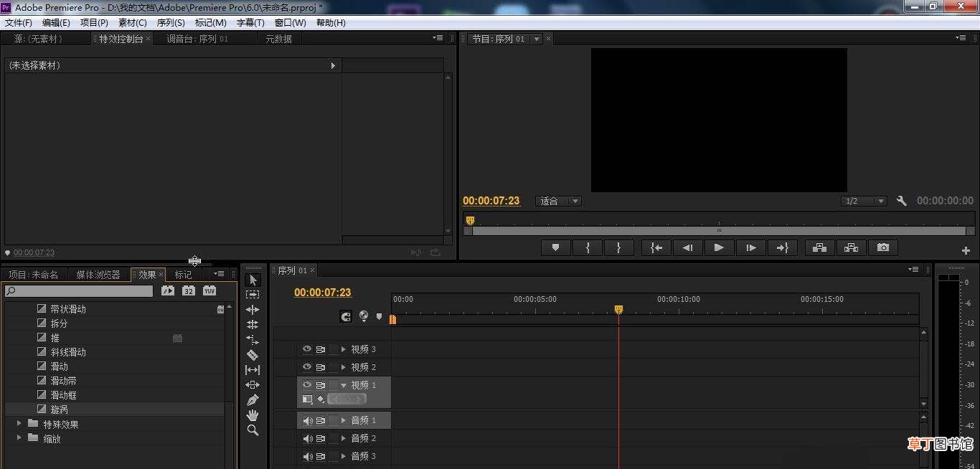Expand the 缩放 folder
The width and height of the screenshot is (980, 469).
tap(19, 438)
